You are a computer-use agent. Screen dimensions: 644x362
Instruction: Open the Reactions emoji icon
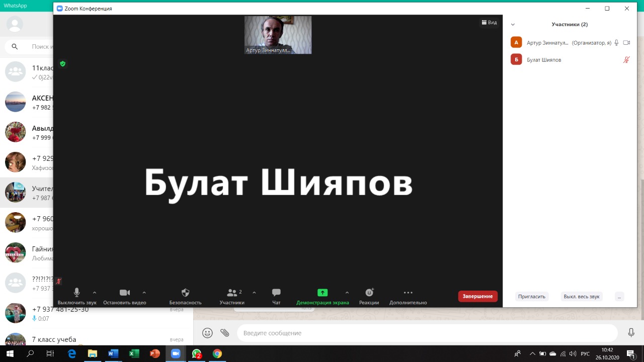coord(369,293)
